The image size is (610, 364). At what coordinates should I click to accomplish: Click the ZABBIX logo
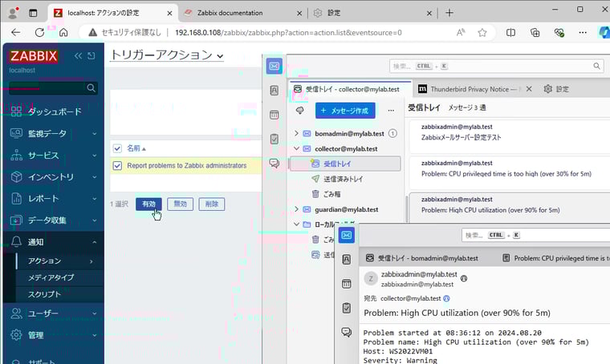pos(34,56)
